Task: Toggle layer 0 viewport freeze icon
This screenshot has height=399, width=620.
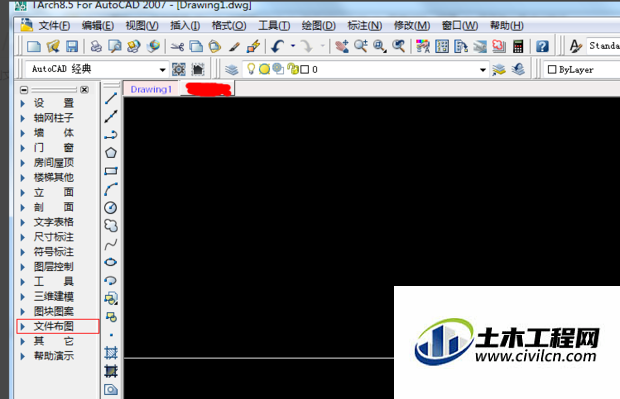Action: [x=278, y=69]
